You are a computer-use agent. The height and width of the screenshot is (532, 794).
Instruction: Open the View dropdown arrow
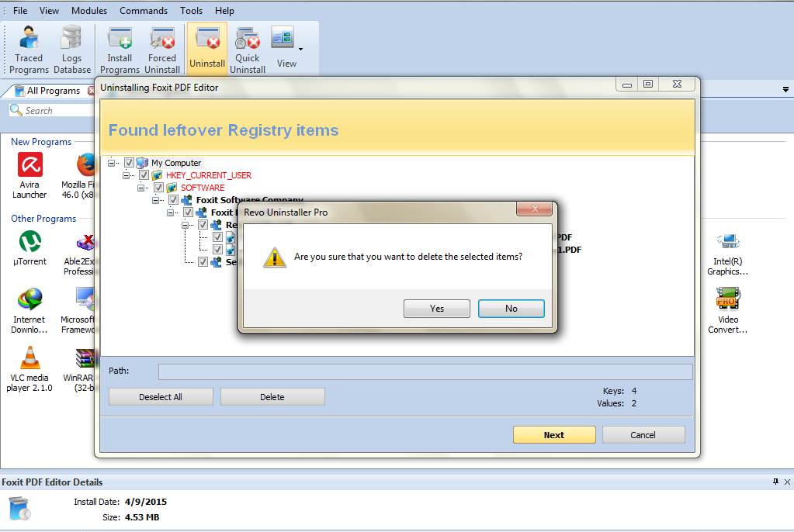pyautogui.click(x=301, y=49)
